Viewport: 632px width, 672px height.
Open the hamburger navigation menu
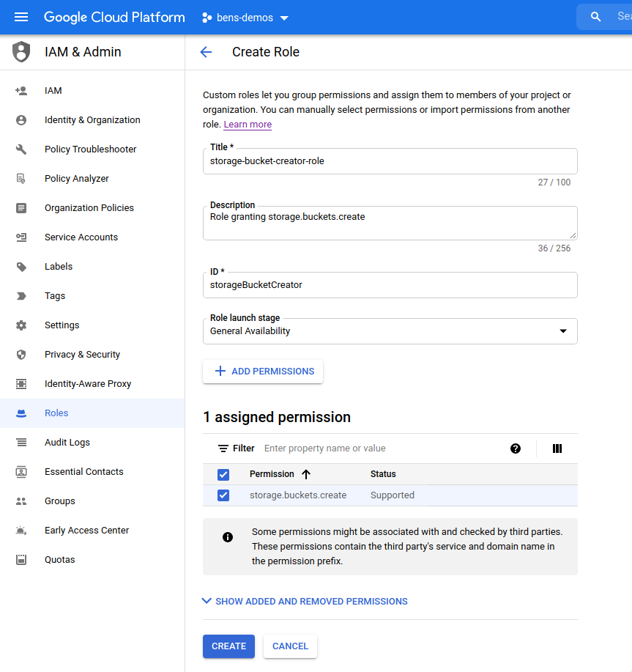point(21,17)
